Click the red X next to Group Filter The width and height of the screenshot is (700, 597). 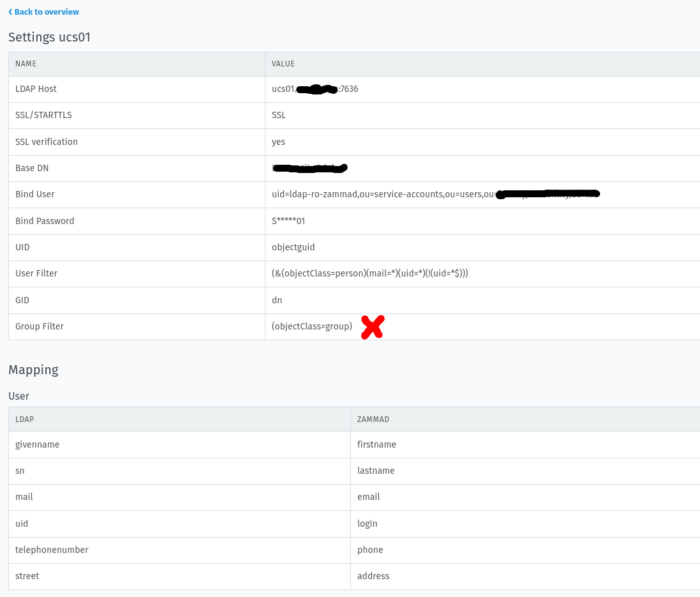(x=372, y=327)
